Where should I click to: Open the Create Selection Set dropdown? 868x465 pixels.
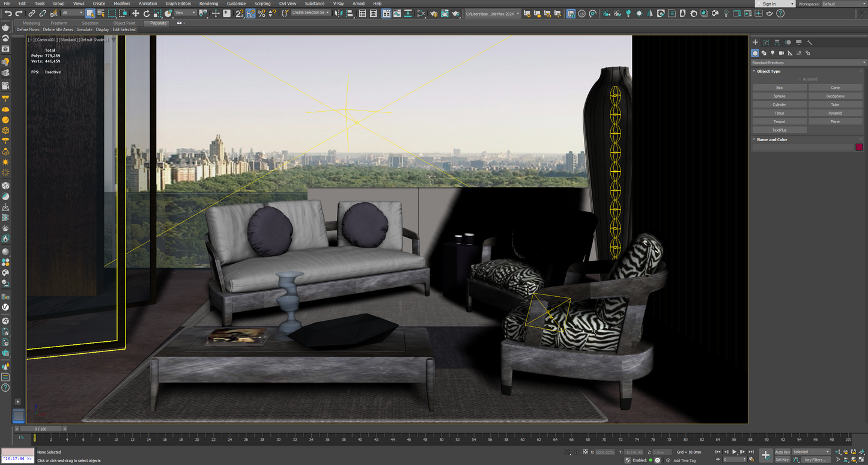coord(311,13)
